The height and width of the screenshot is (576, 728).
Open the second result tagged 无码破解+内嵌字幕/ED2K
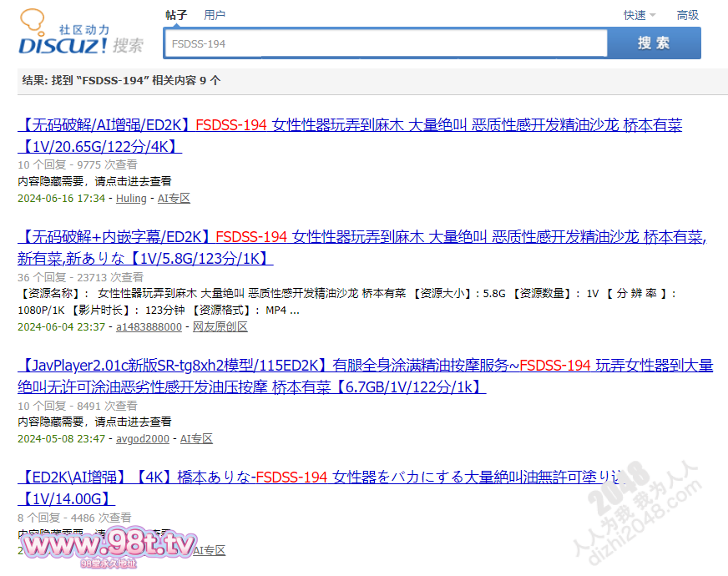(362, 248)
